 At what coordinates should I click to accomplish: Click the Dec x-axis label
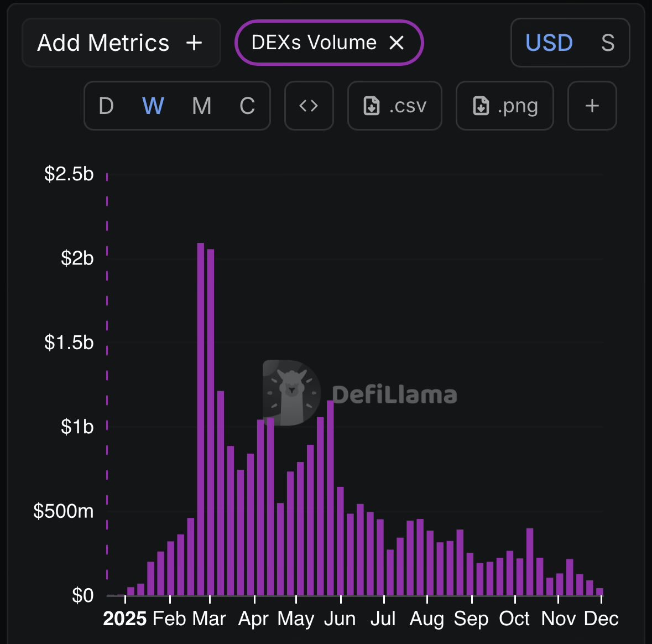click(601, 618)
